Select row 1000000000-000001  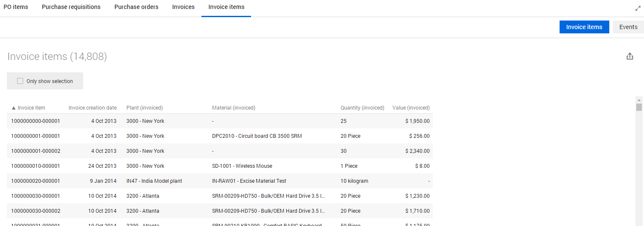pos(36,121)
